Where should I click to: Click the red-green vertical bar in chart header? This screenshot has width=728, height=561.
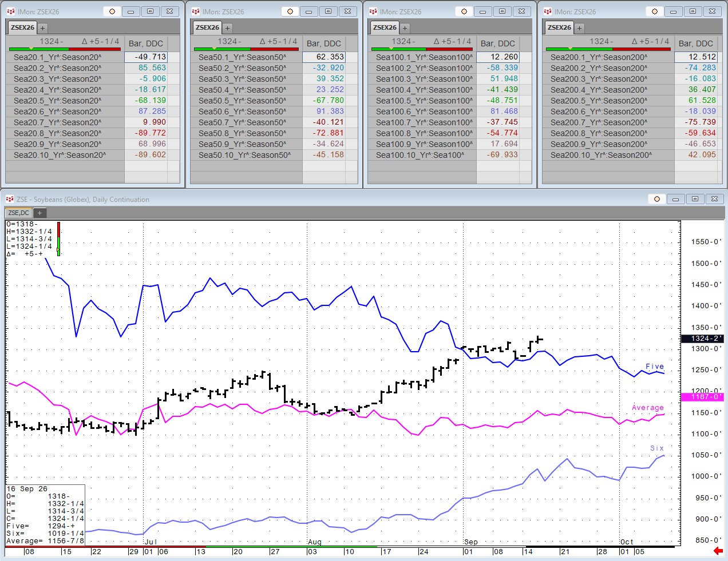pos(58,238)
